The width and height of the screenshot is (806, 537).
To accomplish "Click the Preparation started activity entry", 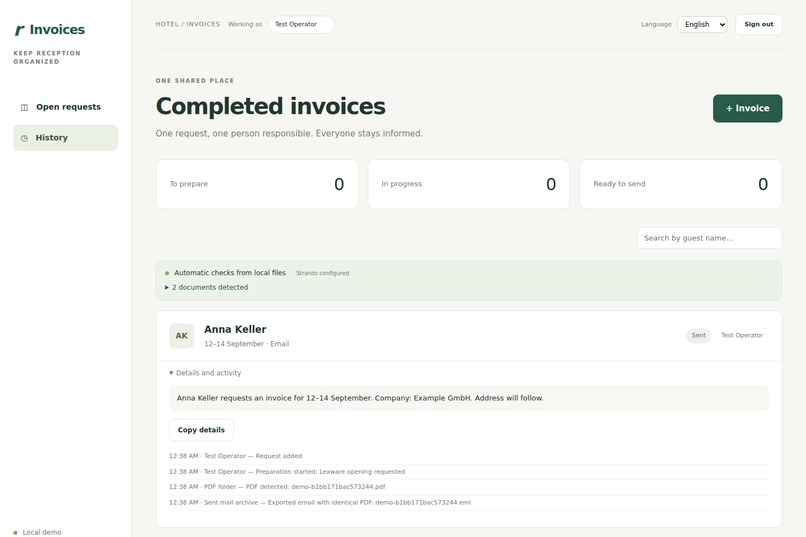I will (x=287, y=471).
